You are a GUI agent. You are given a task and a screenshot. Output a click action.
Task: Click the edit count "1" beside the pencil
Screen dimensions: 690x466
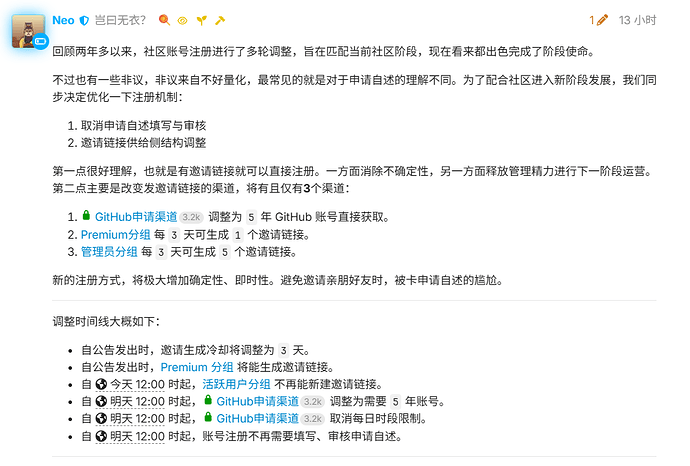pos(592,20)
